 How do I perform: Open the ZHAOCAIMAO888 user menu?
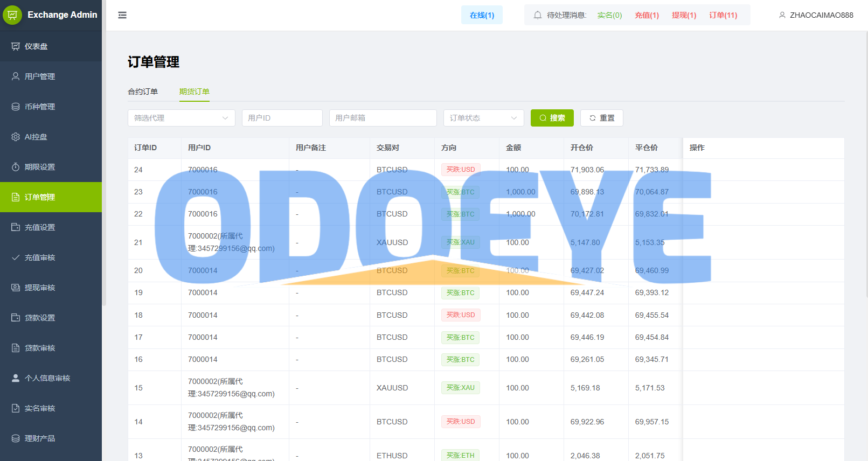(816, 15)
